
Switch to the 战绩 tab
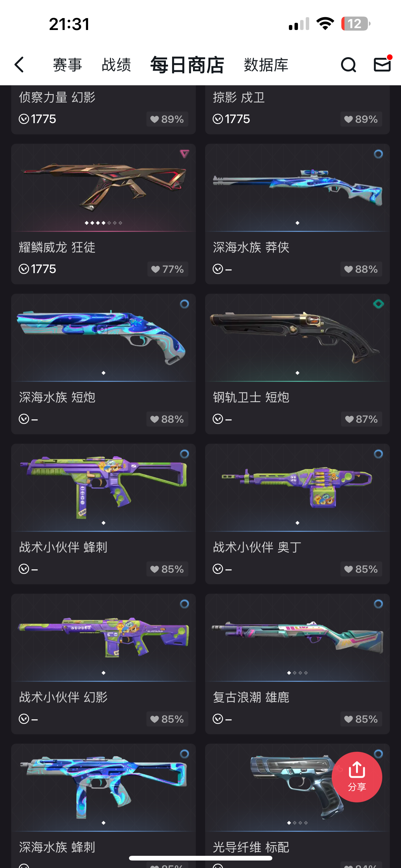click(116, 65)
